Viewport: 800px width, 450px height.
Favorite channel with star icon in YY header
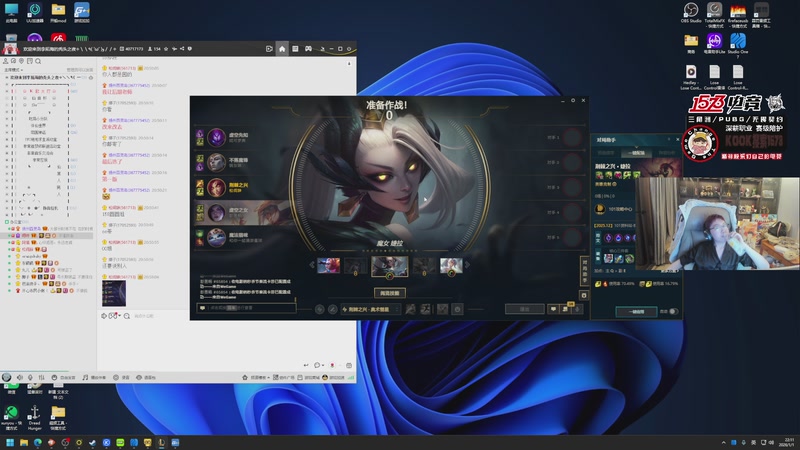[x=166, y=49]
